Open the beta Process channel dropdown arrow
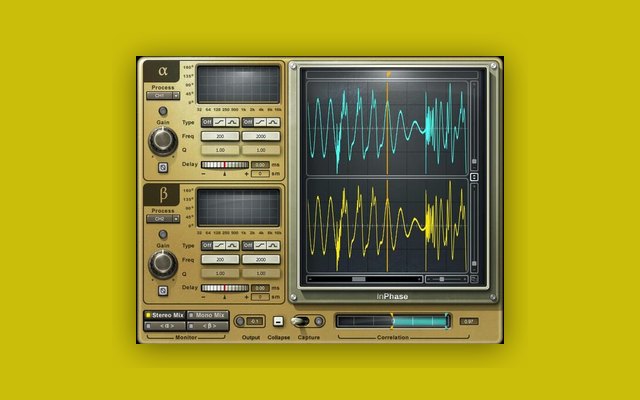640x400 pixels. 176,219
